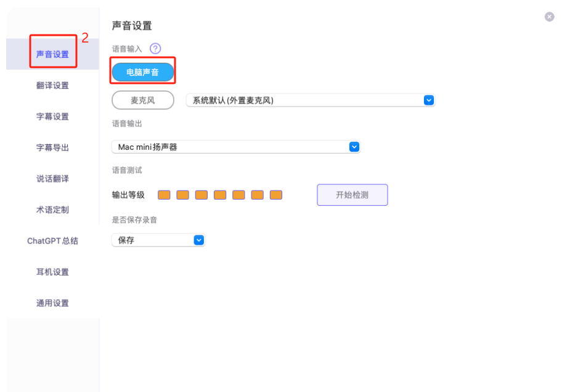
Task: Expand the Mac mini扬声器 output dropdown
Action: click(x=235, y=147)
